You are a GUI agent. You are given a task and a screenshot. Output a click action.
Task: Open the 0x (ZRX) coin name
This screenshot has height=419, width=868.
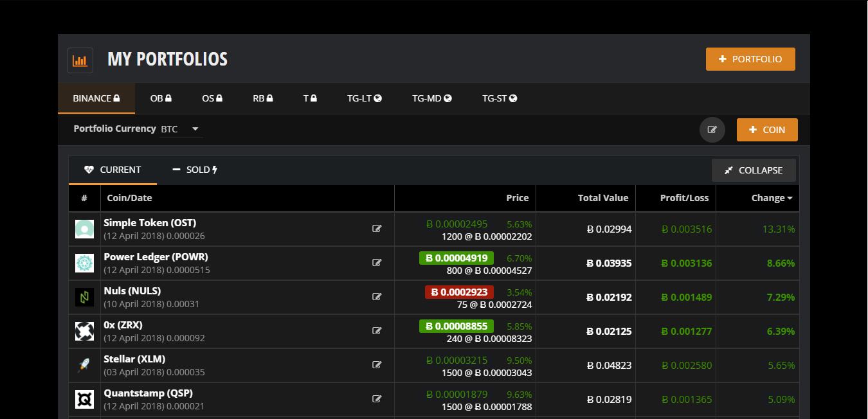pos(123,325)
